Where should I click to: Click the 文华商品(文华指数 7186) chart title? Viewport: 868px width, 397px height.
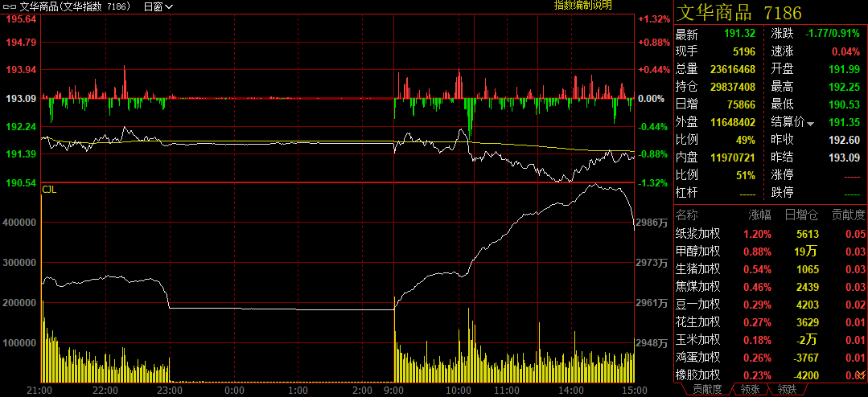pos(75,6)
